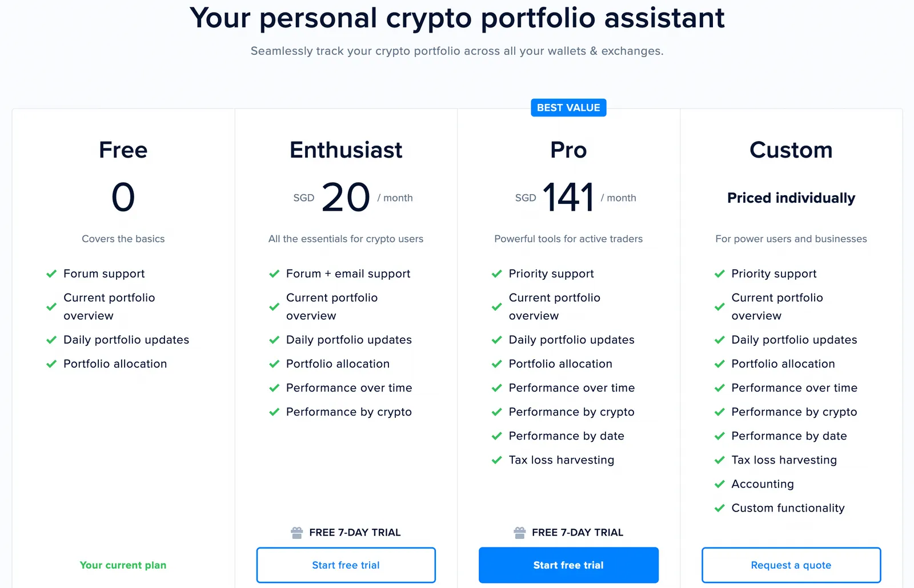
Task: Select the Pro plan title
Action: [568, 150]
